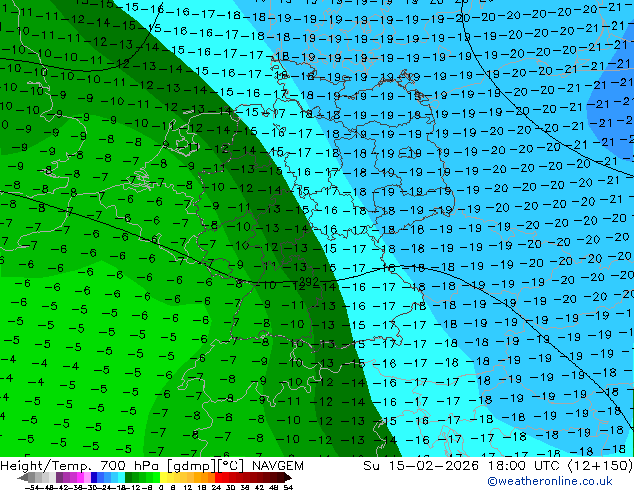Image resolution: width=634 pixels, height=490 pixels.
Task: Click the 'Height/Temp. 700 hPa' title text
Action: tap(80, 466)
